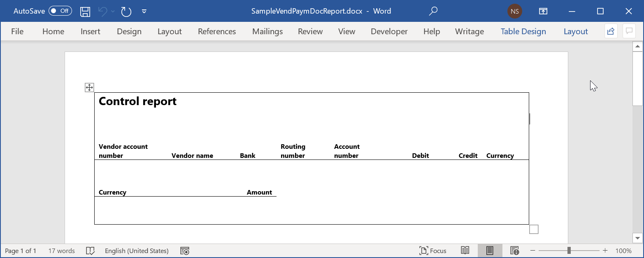This screenshot has height=258, width=644.
Task: Show the Comments pane
Action: click(629, 31)
